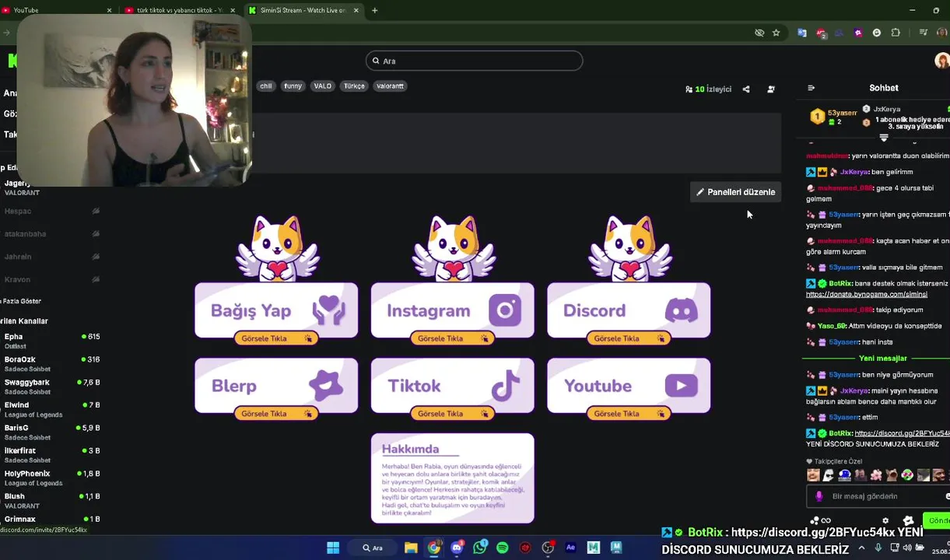This screenshot has width=950, height=560.
Task: Open the Blerp star icon below chat
Action: (908, 520)
